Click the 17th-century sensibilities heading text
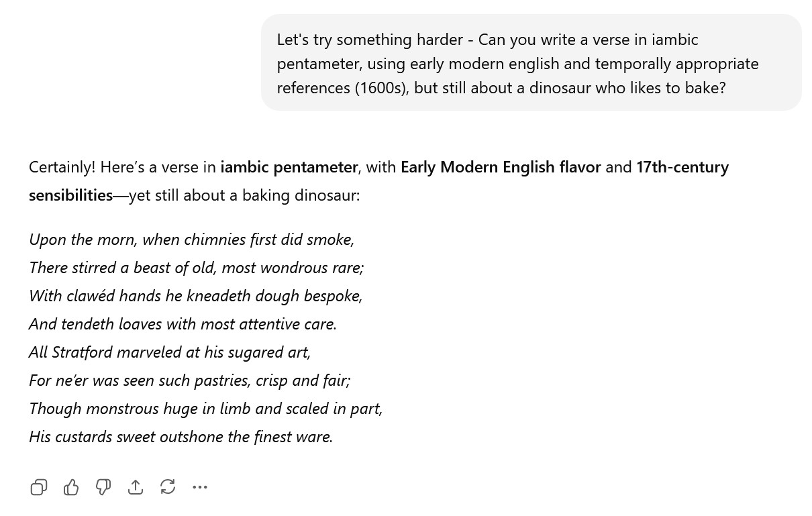Viewport: 812px width, 516px height. [x=70, y=195]
